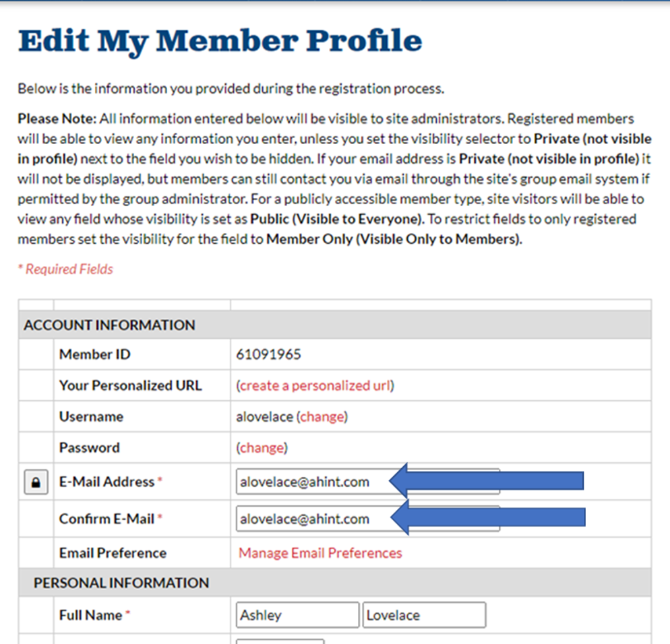670x644 pixels.
Task: Select the first name field containing Ashley
Action: click(297, 615)
